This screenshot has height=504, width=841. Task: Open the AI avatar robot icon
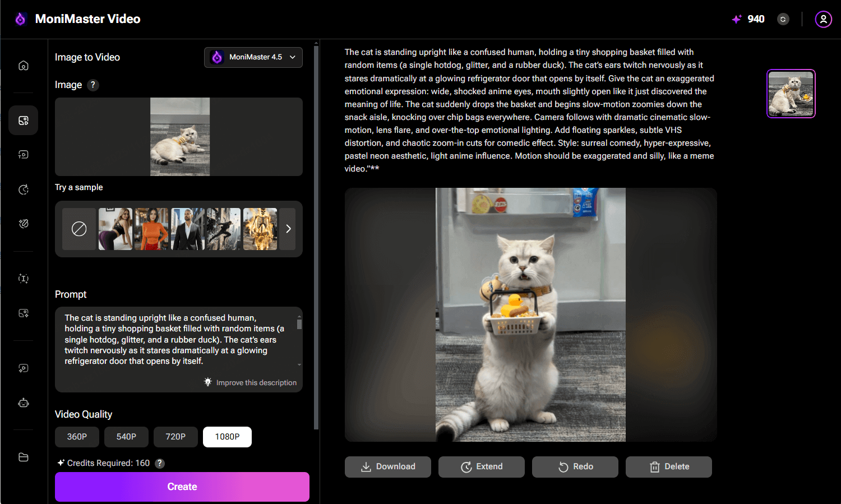(23, 403)
